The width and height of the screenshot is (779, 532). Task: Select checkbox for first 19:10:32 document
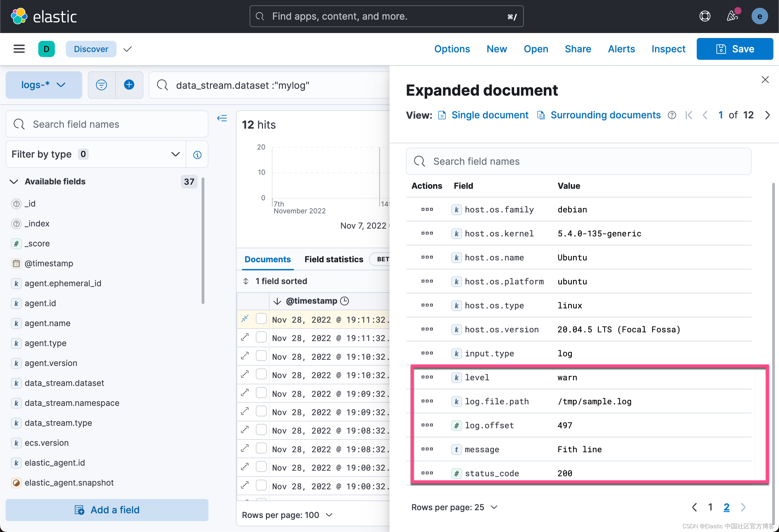(261, 356)
